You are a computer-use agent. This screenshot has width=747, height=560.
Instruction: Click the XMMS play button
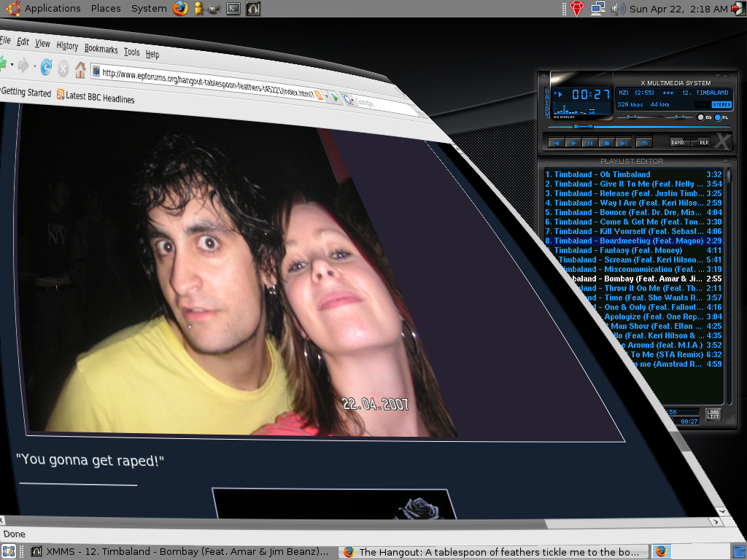click(x=573, y=142)
